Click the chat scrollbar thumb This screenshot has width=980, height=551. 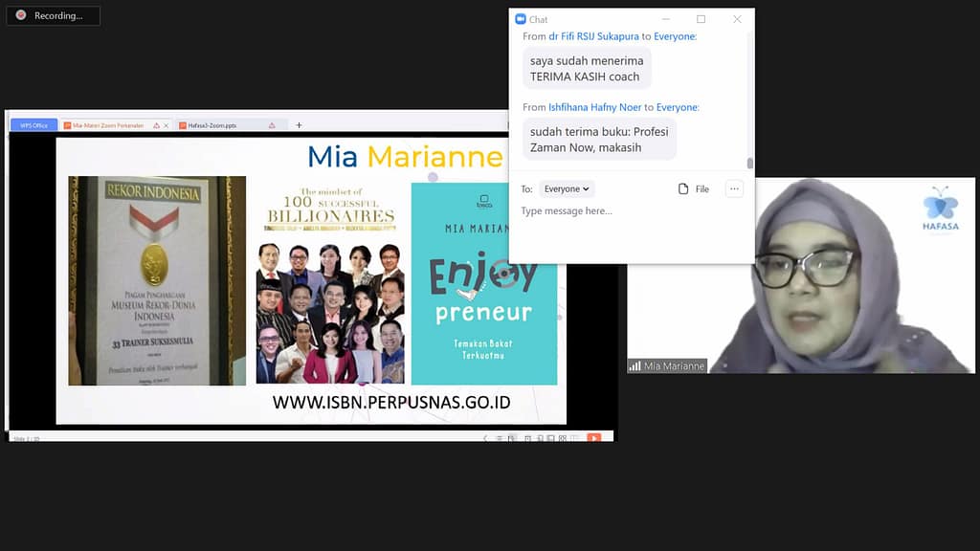pyautogui.click(x=750, y=163)
